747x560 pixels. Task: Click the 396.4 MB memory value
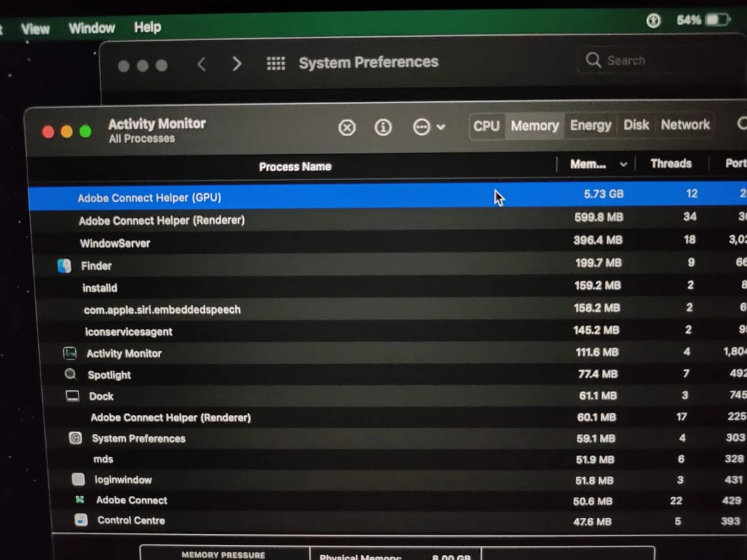point(598,240)
